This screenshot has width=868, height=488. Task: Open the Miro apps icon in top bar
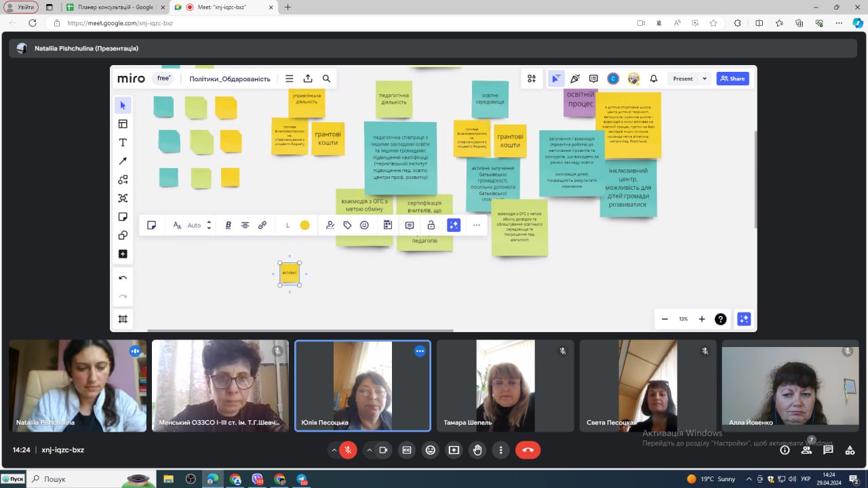coord(532,79)
